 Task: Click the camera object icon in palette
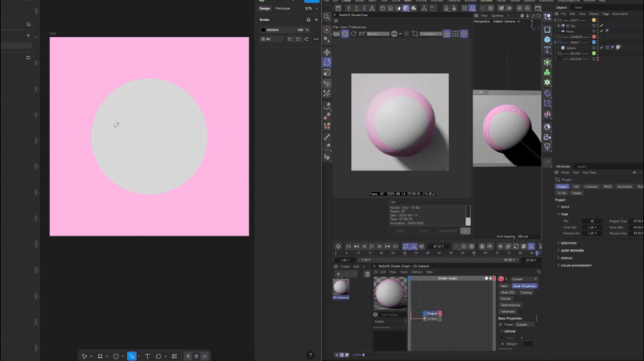point(547,137)
